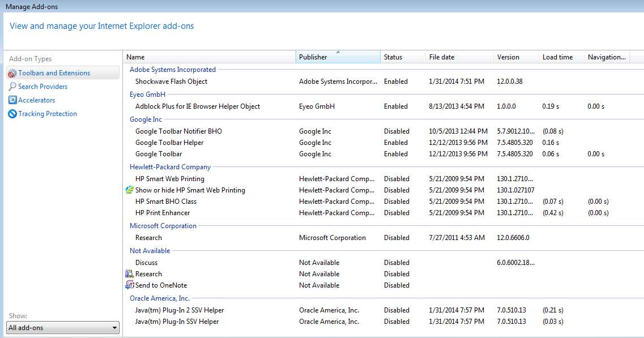Click the (0.42 s) load time cell
This screenshot has height=338, width=644.
[553, 213]
